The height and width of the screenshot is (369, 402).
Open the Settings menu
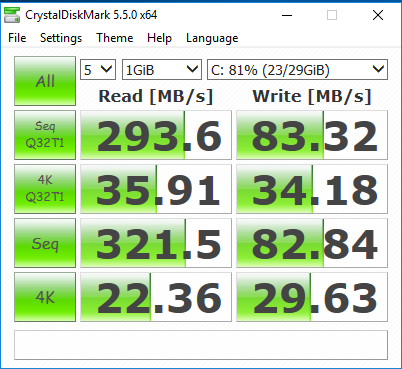pyautogui.click(x=61, y=38)
